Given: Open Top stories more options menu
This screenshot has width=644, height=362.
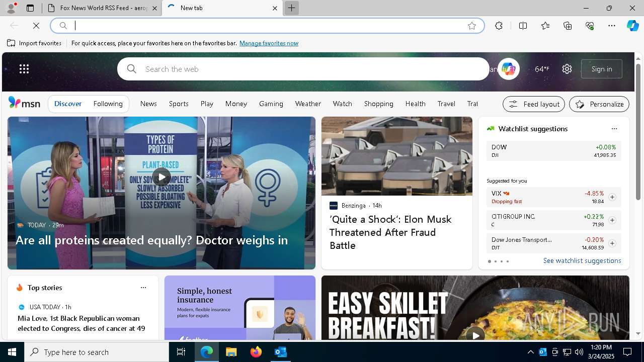Looking at the screenshot, I should click(x=143, y=288).
